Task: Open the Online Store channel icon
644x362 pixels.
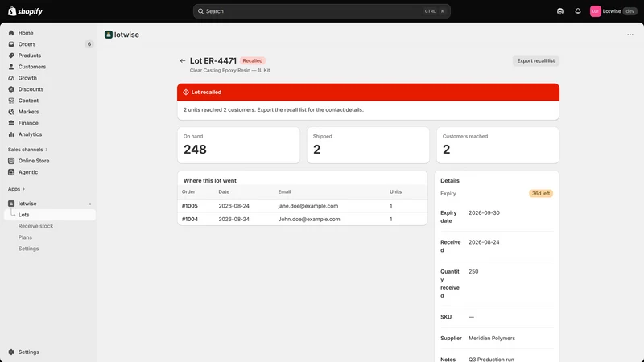Action: [x=11, y=161]
